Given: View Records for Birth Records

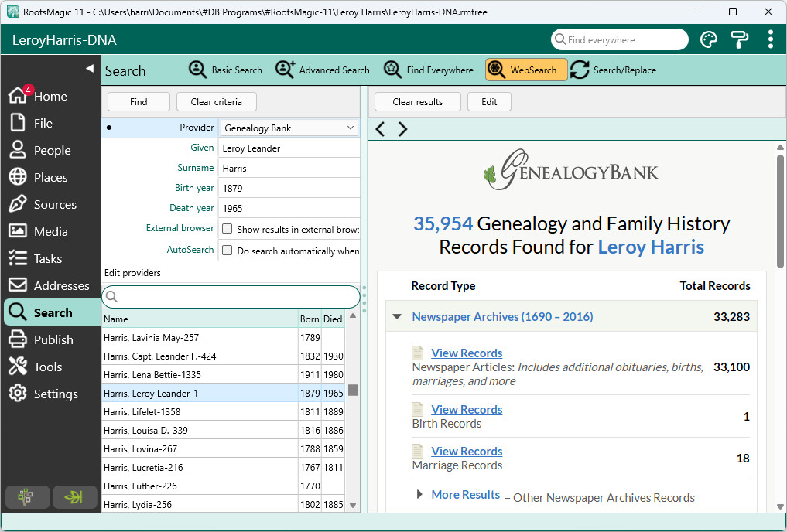Looking at the screenshot, I should (x=467, y=409).
